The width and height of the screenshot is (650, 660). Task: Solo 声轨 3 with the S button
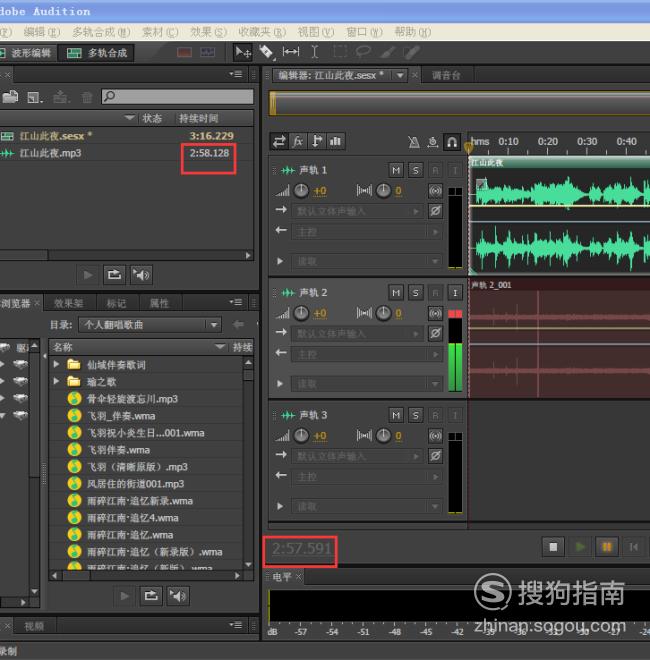(416, 415)
